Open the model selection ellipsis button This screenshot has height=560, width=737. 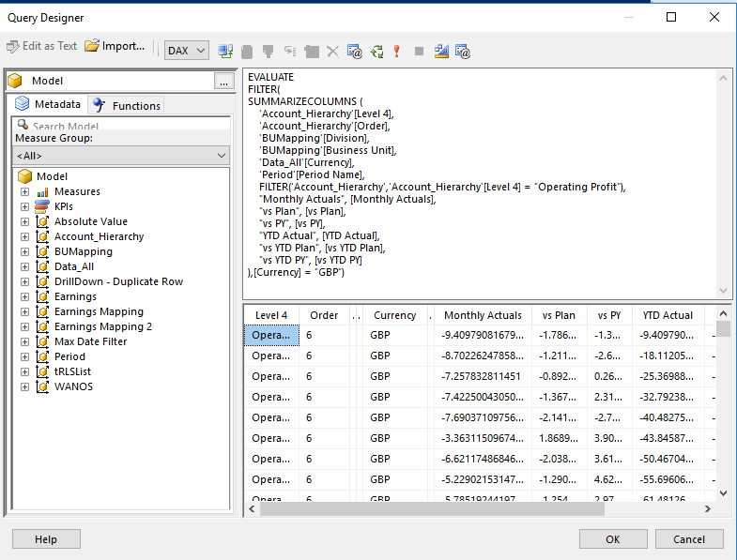tap(223, 82)
